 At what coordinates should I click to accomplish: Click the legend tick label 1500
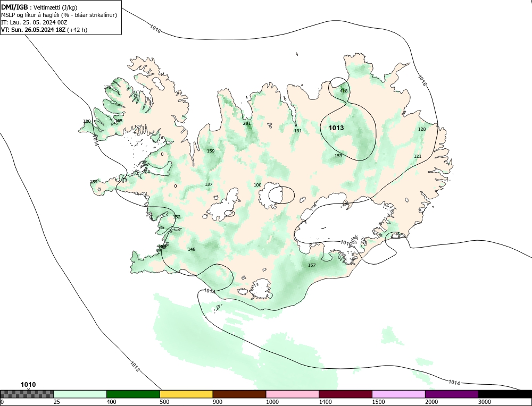(x=378, y=402)
